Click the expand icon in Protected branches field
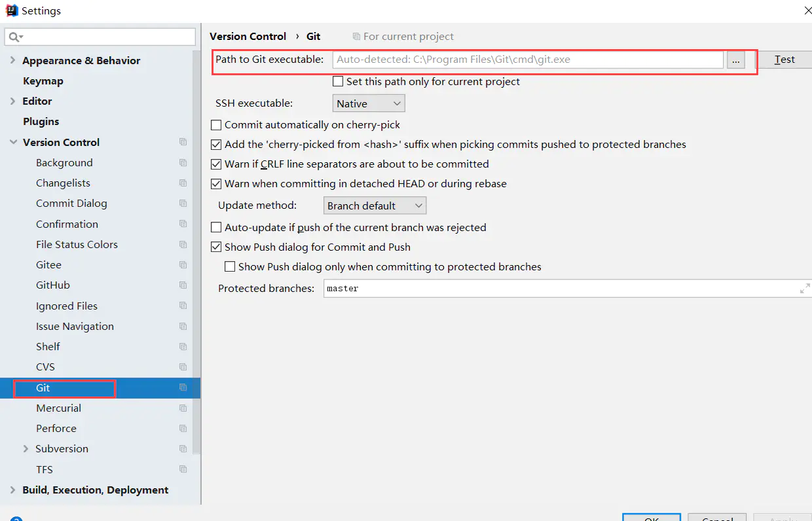This screenshot has width=812, height=521. pos(805,288)
